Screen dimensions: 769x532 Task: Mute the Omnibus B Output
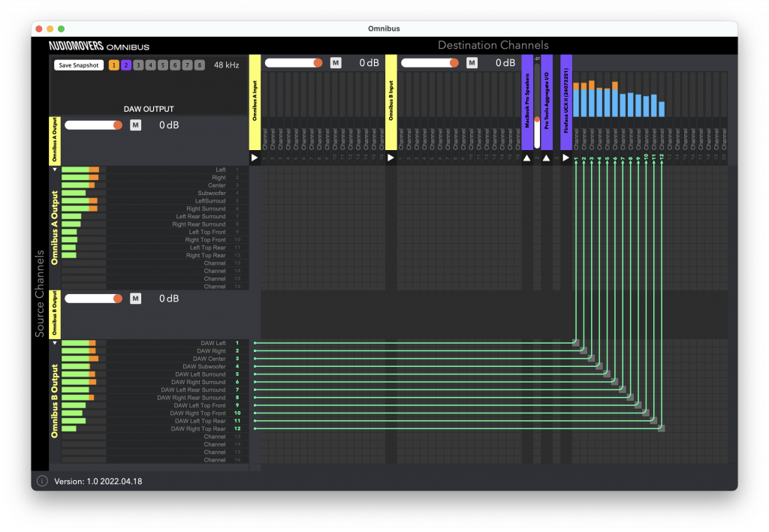pos(135,299)
